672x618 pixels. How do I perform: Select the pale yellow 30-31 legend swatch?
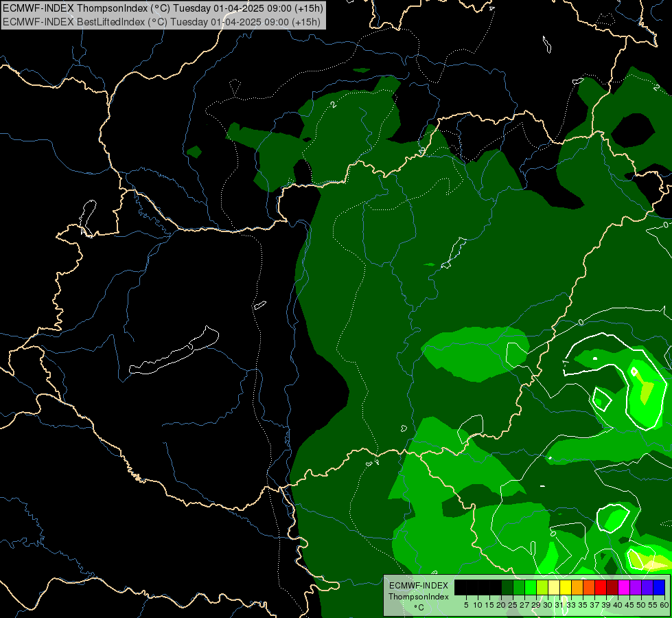[554, 588]
